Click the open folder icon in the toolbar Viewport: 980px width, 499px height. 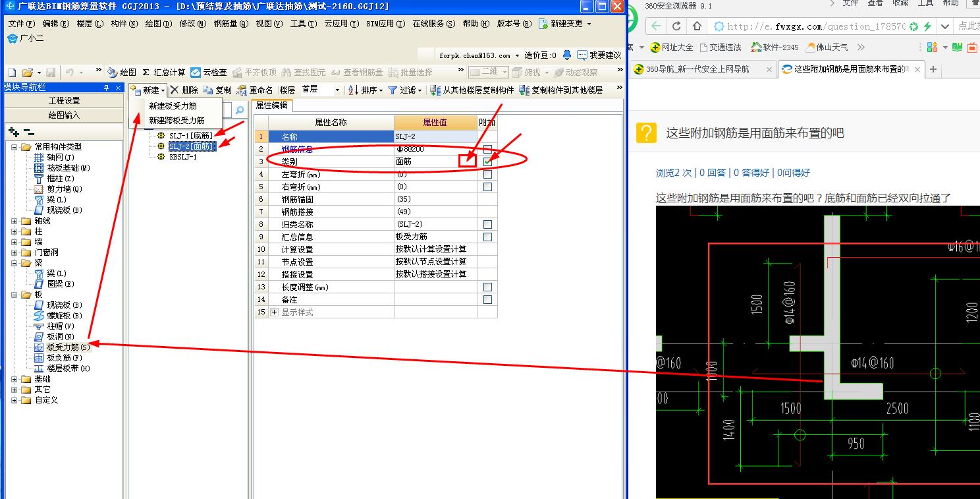(27, 73)
